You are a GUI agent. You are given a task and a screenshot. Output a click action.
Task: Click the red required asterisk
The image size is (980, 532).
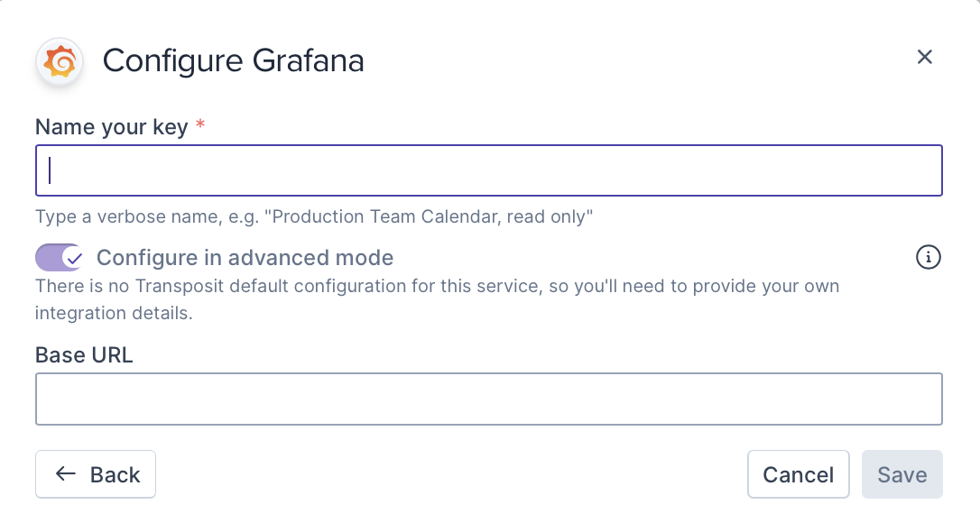tap(200, 127)
